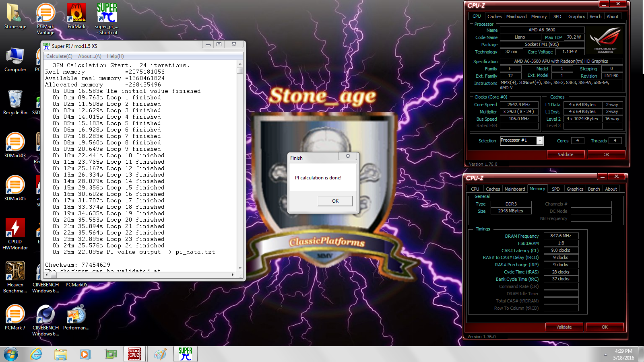This screenshot has width=644, height=362.
Task: Open the super_pi Shortcut icon
Action: click(x=107, y=19)
